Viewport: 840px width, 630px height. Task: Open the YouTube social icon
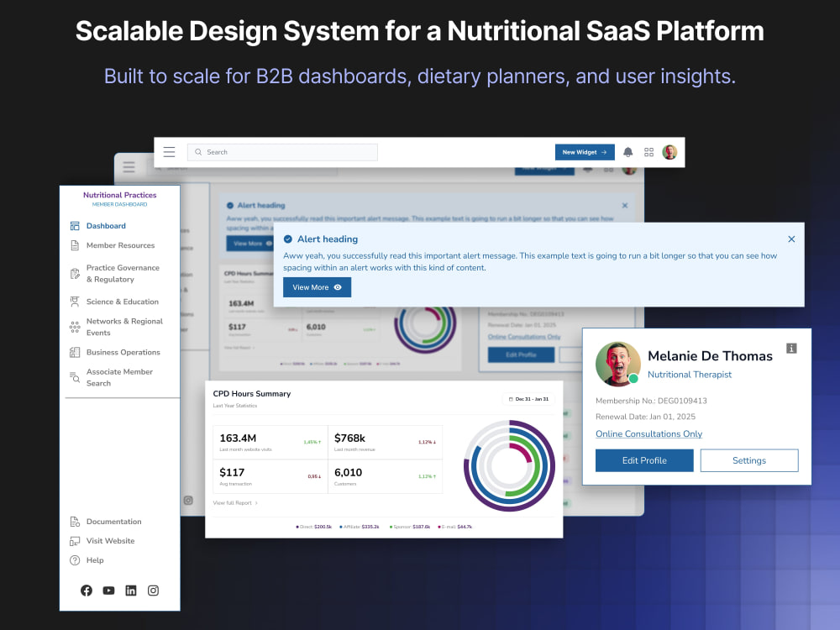(x=108, y=591)
